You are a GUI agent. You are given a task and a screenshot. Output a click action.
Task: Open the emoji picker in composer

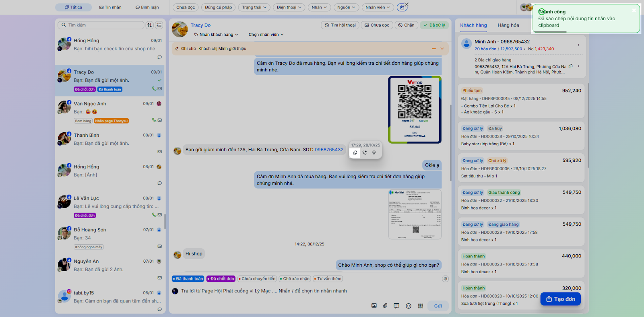(409, 306)
